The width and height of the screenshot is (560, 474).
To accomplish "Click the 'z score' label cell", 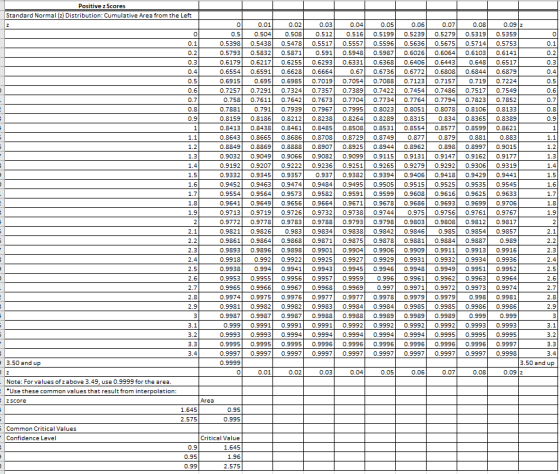I will coord(102,400).
